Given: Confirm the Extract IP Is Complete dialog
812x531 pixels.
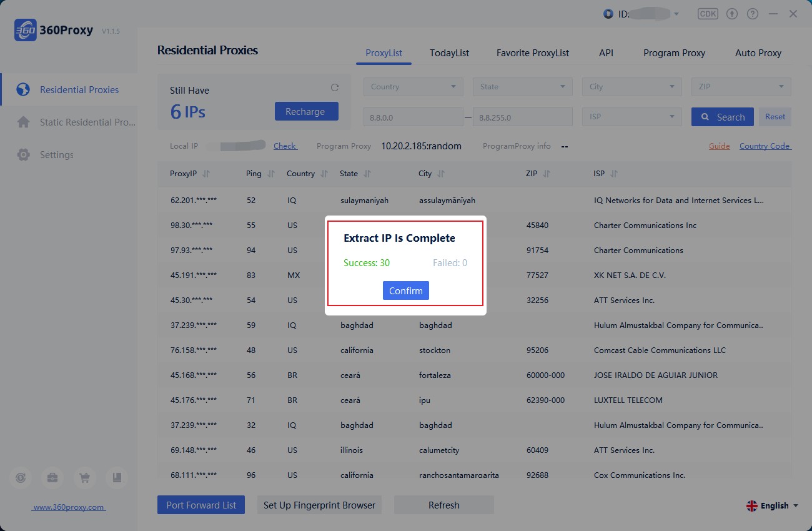Looking at the screenshot, I should point(405,290).
